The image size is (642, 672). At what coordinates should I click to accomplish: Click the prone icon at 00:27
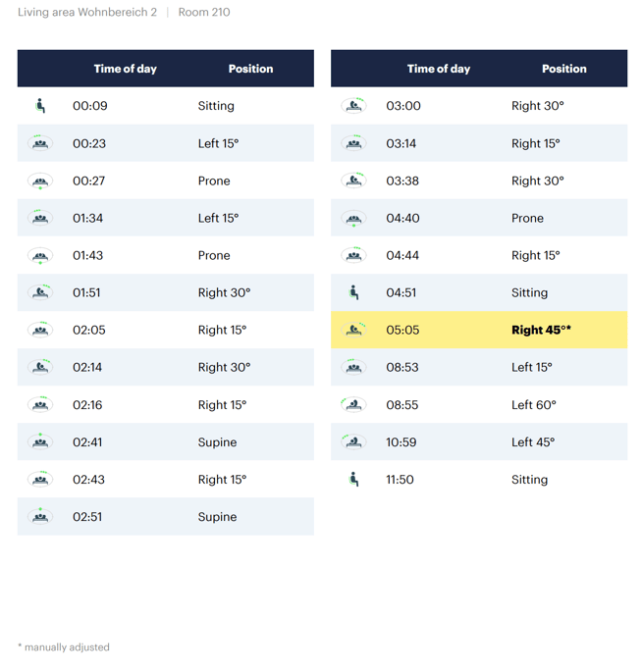(40, 181)
